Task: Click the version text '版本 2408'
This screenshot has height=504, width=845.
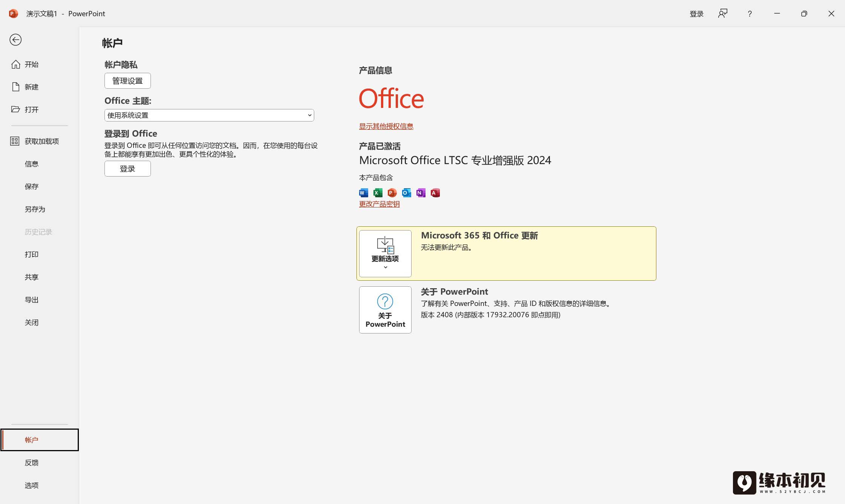Action: (437, 315)
